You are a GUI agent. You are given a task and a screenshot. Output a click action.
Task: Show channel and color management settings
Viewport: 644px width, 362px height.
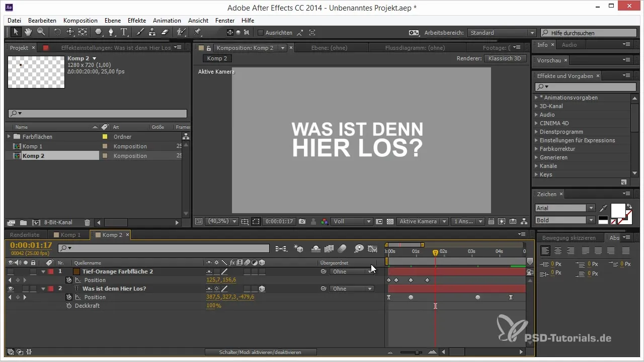coord(325,221)
